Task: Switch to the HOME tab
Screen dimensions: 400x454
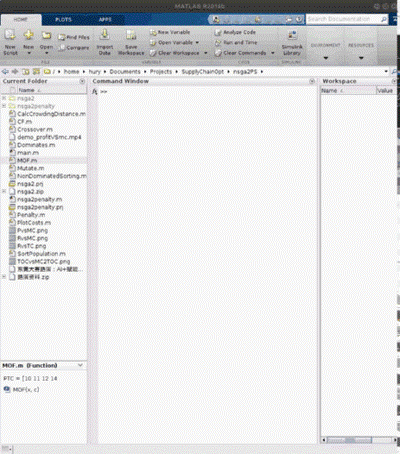Action: (21, 20)
